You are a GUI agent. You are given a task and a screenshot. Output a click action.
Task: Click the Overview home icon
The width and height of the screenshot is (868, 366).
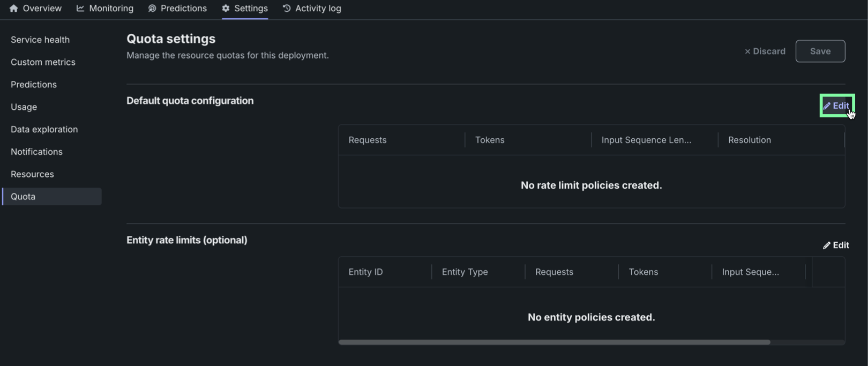tap(14, 9)
